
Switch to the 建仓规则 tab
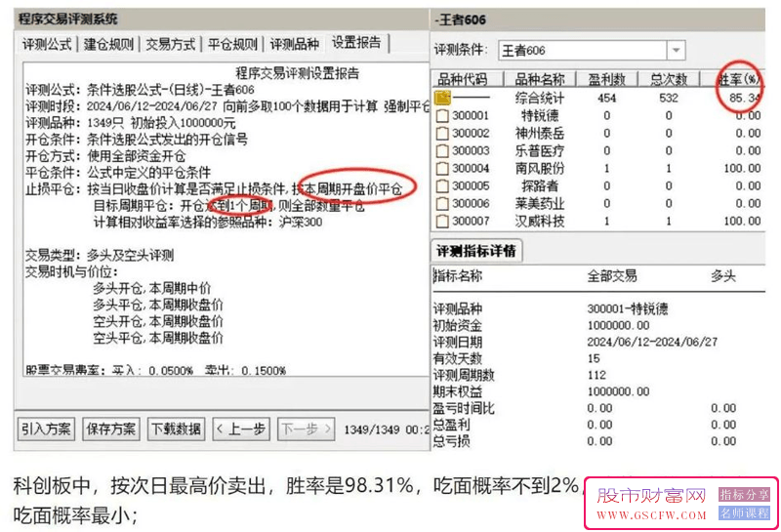(109, 44)
